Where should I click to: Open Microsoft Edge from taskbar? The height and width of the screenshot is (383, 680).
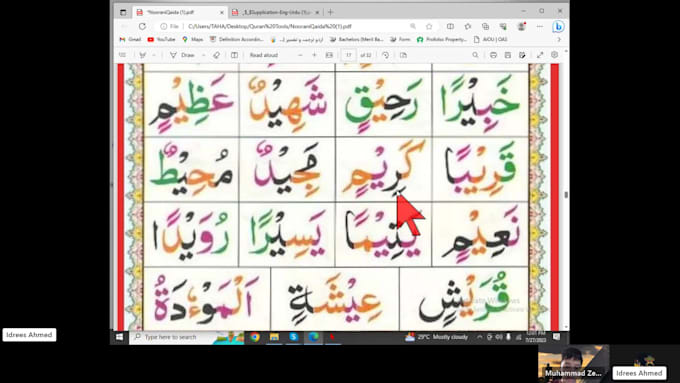313,337
